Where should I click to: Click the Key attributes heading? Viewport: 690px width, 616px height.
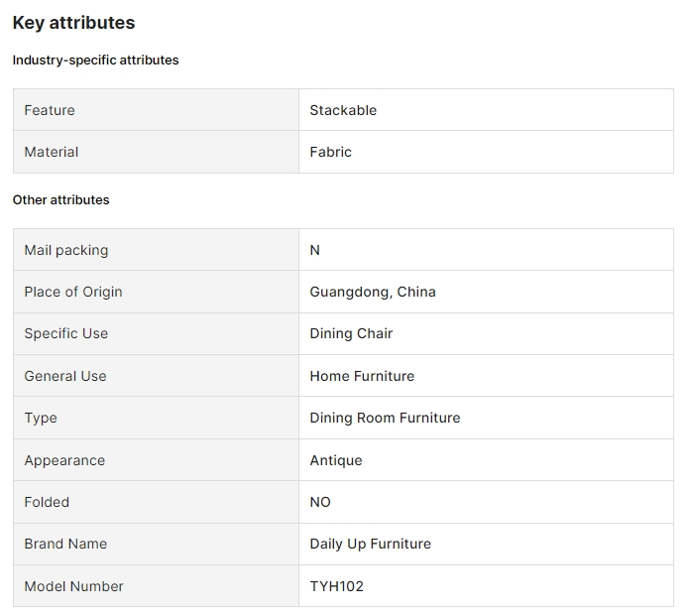[x=73, y=23]
